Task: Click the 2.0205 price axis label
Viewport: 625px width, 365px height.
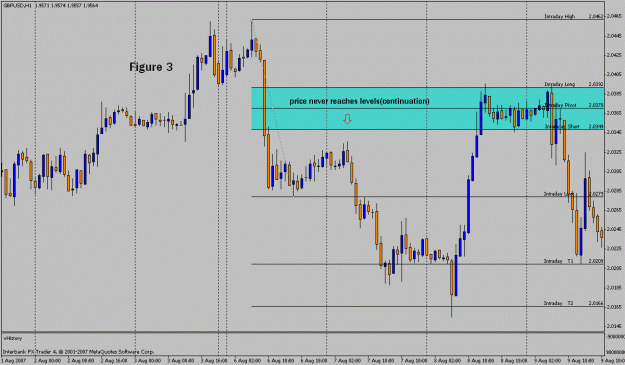Action: 614,268
